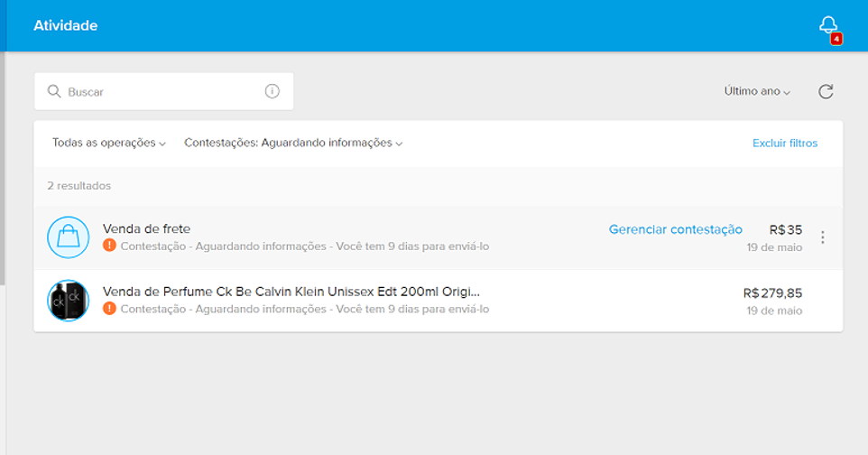Open Venda de frete transaction
Screen dimensions: 868x455
tap(146, 229)
